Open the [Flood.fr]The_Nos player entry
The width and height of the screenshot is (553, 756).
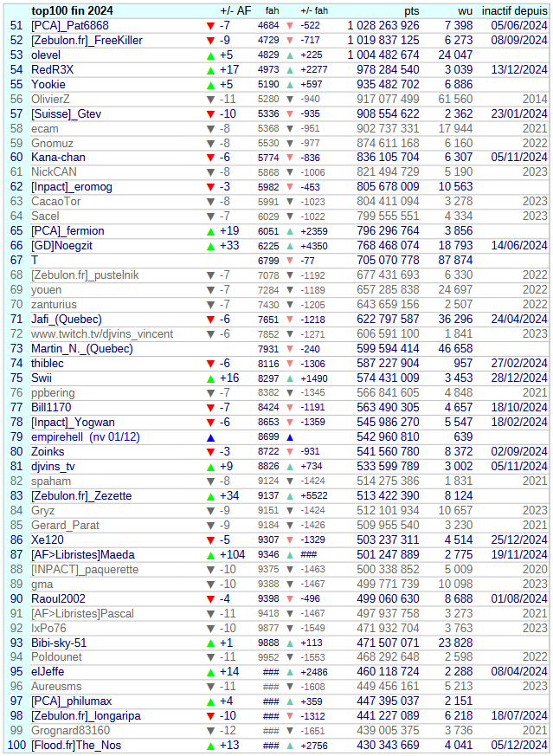click(76, 746)
